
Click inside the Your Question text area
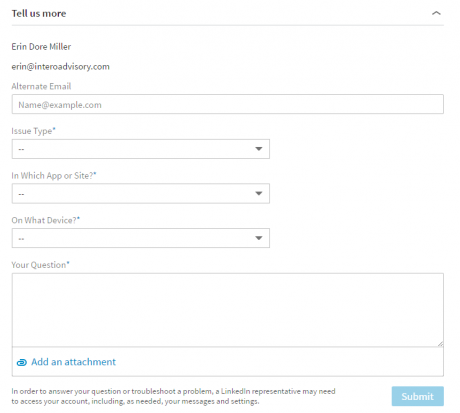coord(228,310)
